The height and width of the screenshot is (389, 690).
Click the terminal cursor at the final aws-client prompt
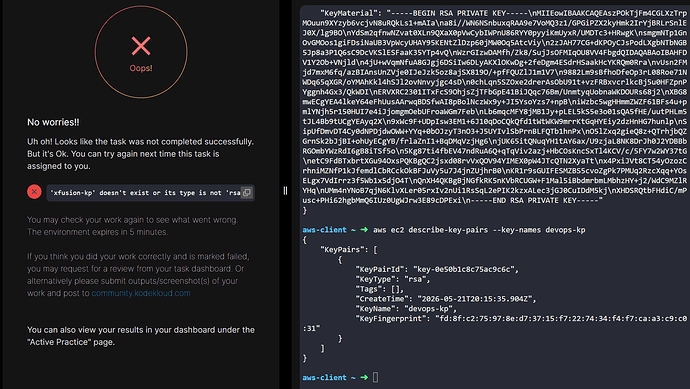coord(375,377)
